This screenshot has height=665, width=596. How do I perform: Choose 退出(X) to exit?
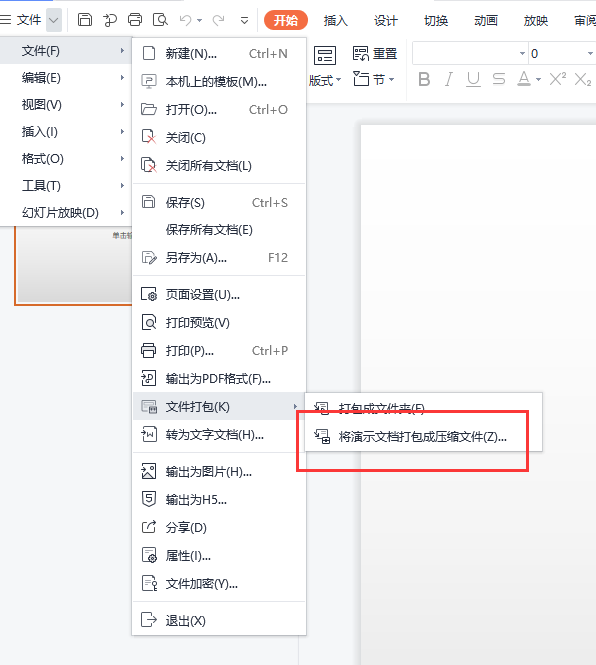219,620
